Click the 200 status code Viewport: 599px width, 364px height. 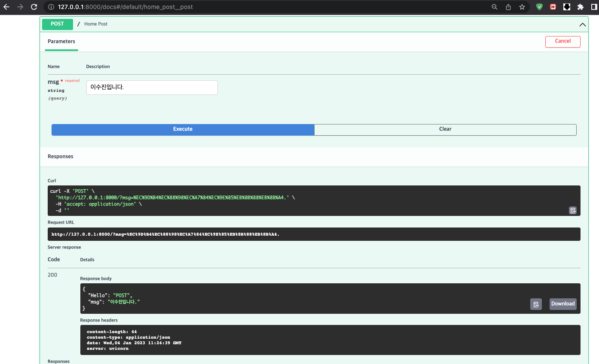[x=52, y=275]
